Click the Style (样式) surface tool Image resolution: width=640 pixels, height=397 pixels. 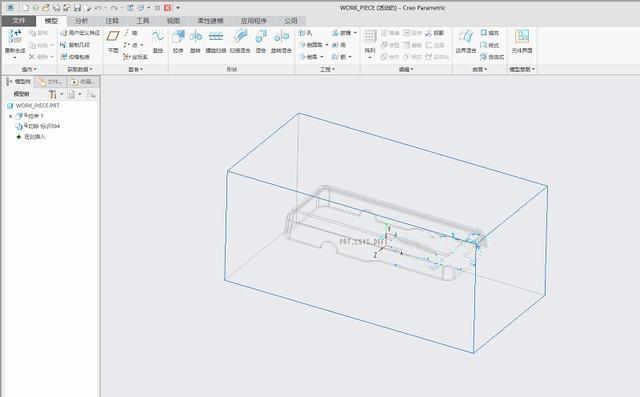pyautogui.click(x=490, y=45)
